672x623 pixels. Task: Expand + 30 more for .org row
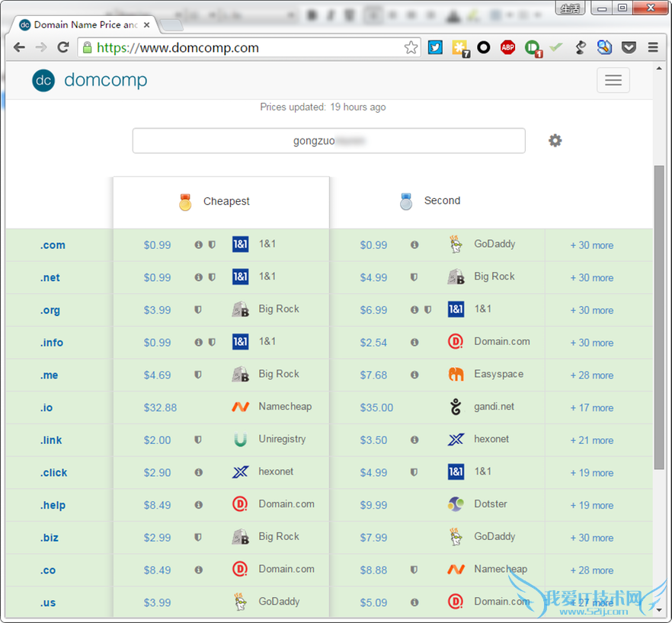[591, 311]
